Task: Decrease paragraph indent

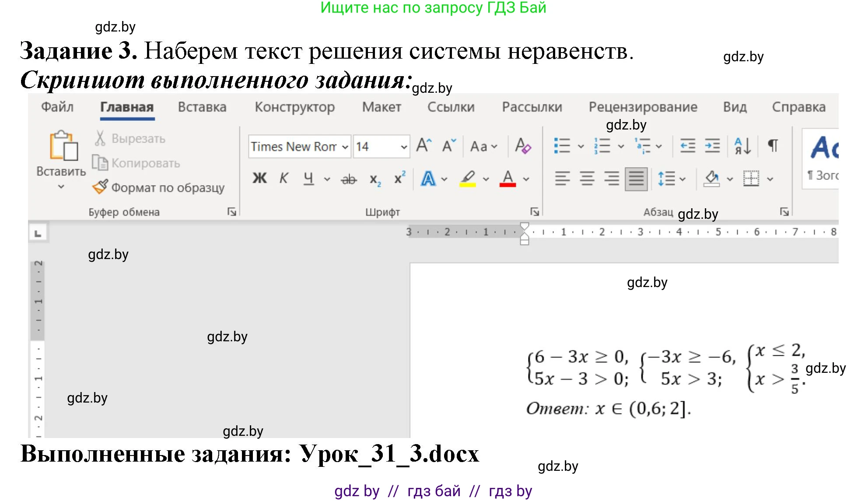Action: coord(688,146)
